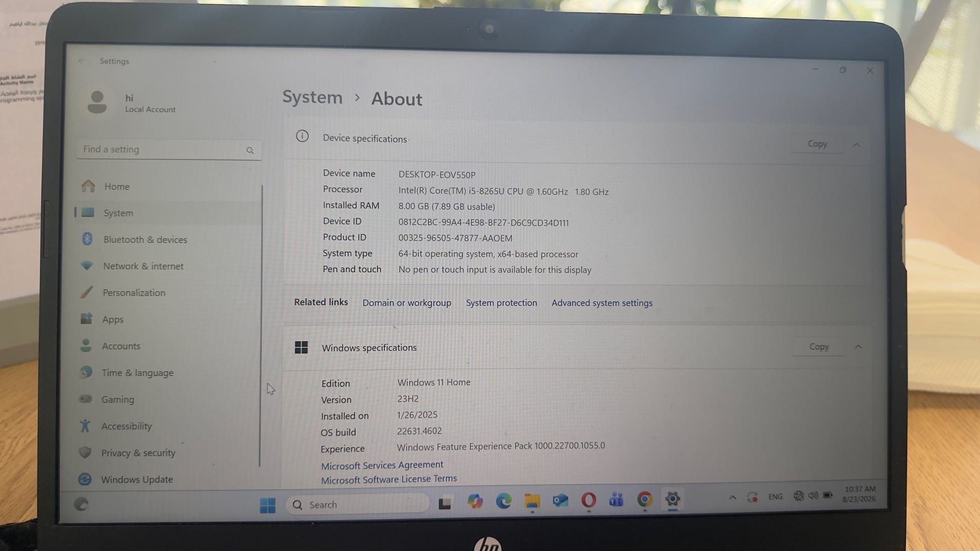Open the Domain or workgroup link
The height and width of the screenshot is (551, 980).
click(x=407, y=303)
